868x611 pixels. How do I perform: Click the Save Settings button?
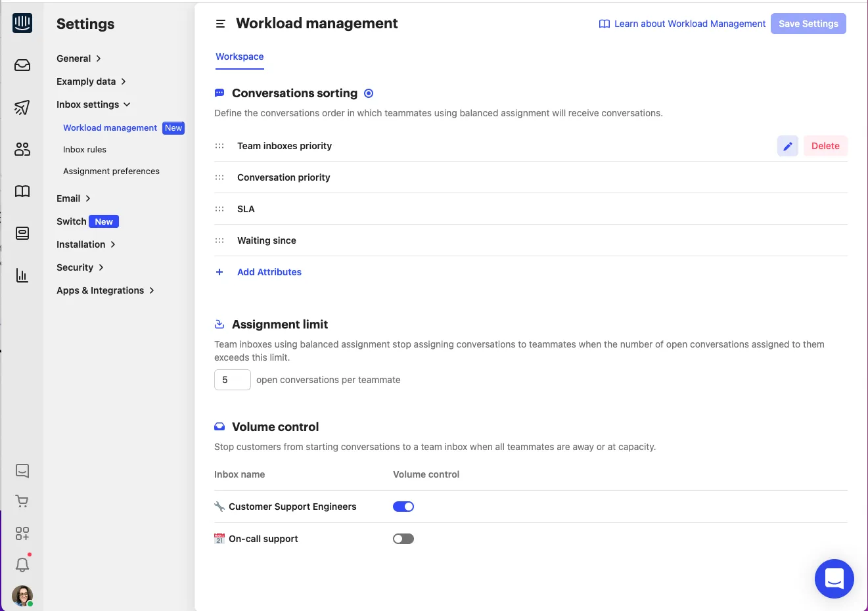tap(808, 24)
